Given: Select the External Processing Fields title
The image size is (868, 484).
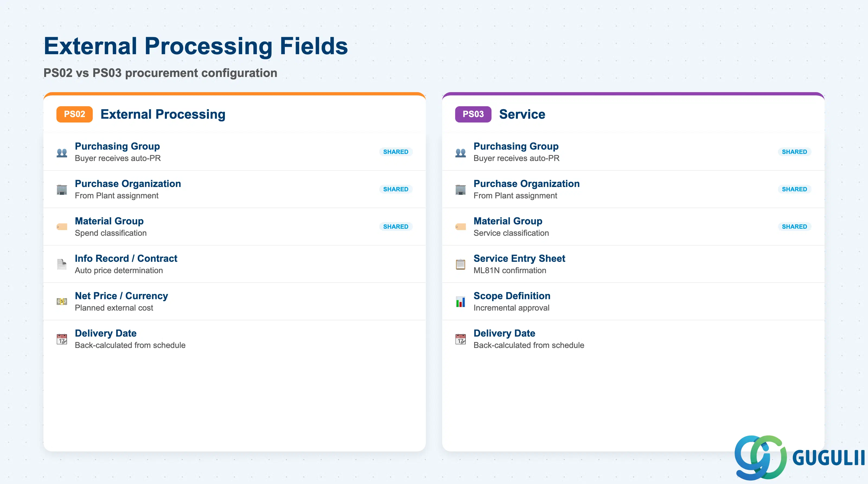Looking at the screenshot, I should pyautogui.click(x=196, y=46).
